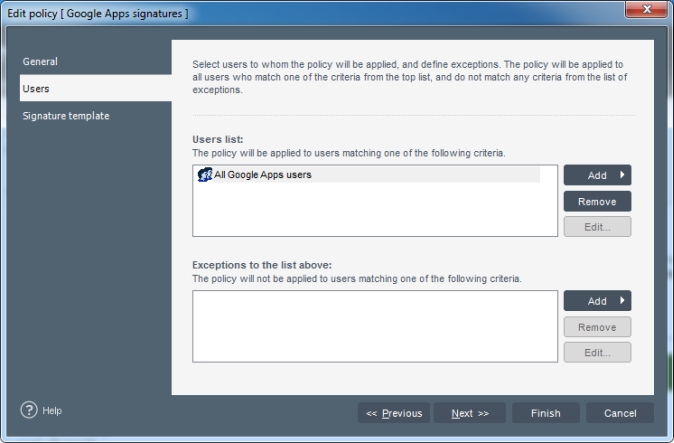Click inside the empty Exceptions list box
The image size is (674, 443).
point(375,326)
